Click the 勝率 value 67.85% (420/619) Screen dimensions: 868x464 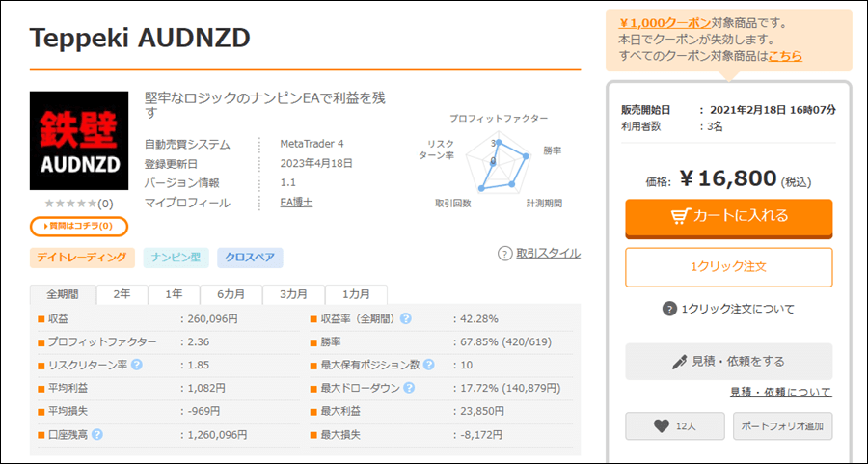(506, 341)
